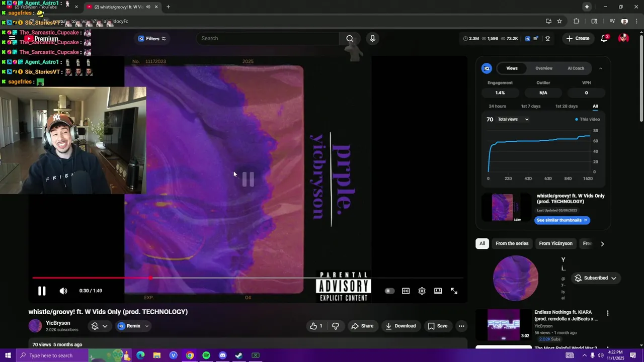Seek along the red video progress bar

pyautogui.click(x=248, y=278)
